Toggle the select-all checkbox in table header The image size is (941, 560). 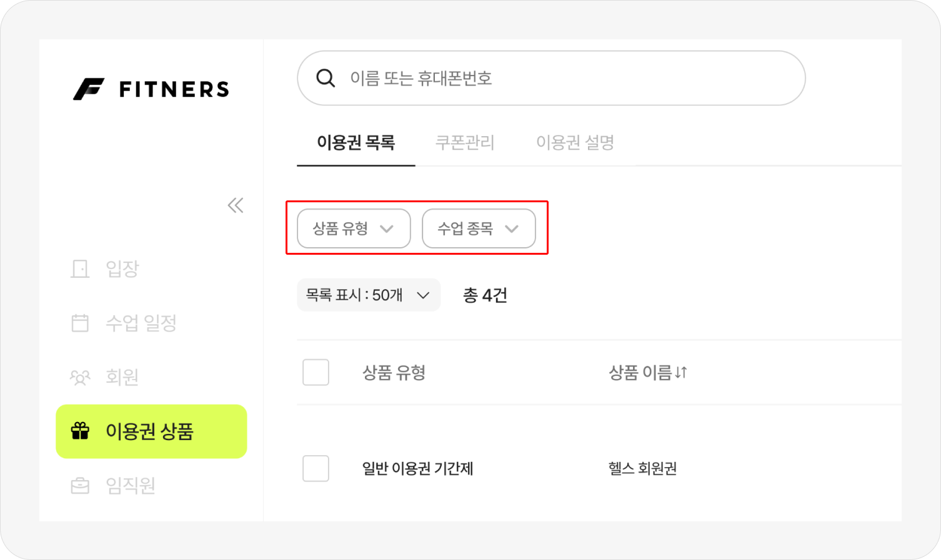pyautogui.click(x=316, y=372)
